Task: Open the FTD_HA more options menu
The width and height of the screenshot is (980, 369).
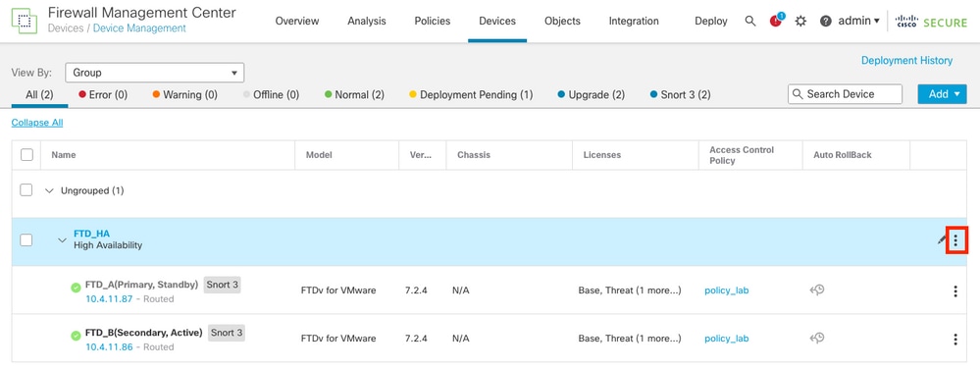Action: (x=955, y=240)
